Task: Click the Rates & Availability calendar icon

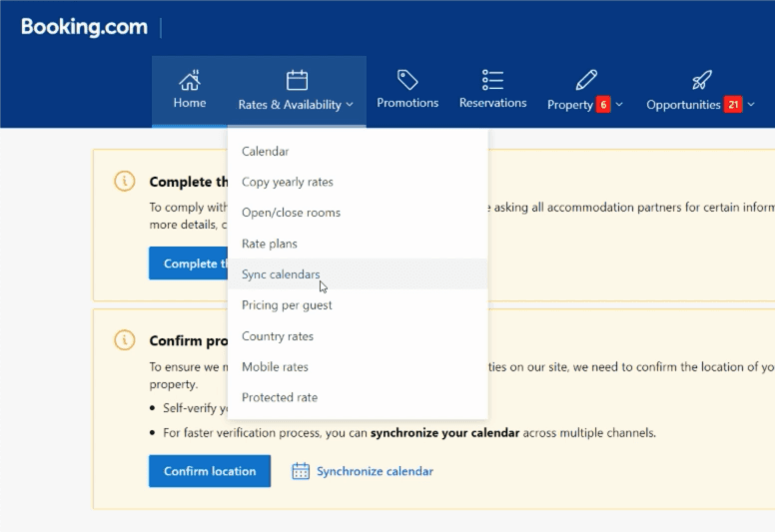Action: pos(297,80)
